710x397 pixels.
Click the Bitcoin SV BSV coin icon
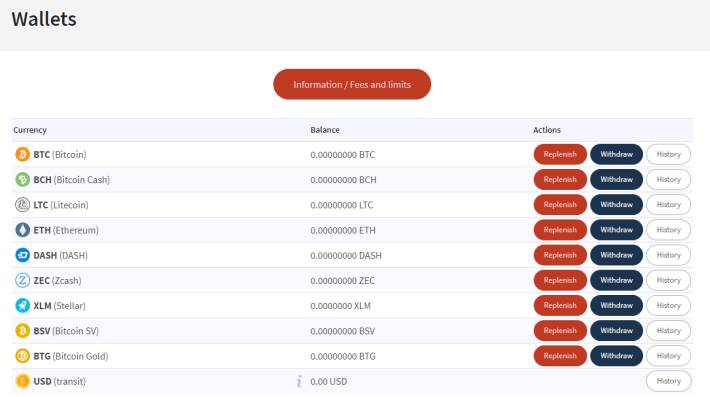pos(22,331)
